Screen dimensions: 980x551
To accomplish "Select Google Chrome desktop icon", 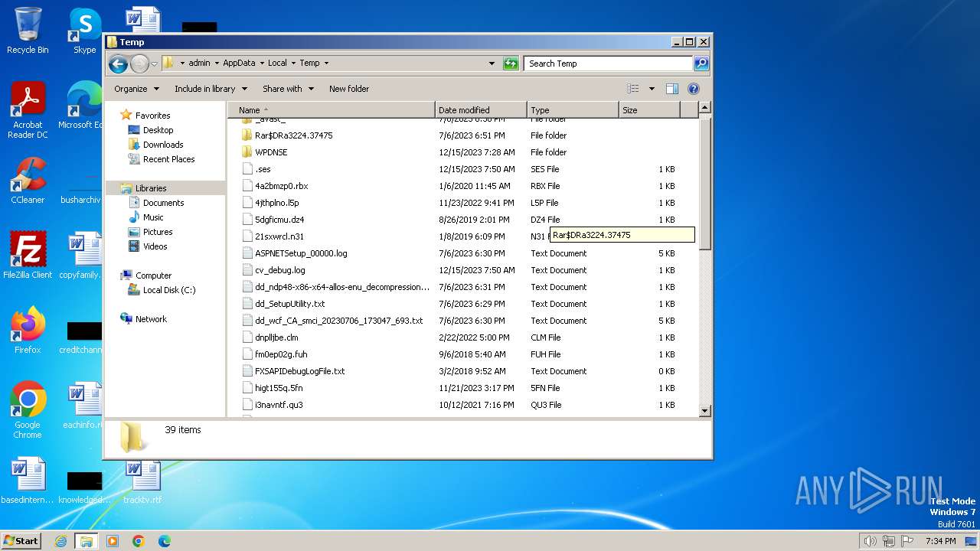I will (28, 409).
